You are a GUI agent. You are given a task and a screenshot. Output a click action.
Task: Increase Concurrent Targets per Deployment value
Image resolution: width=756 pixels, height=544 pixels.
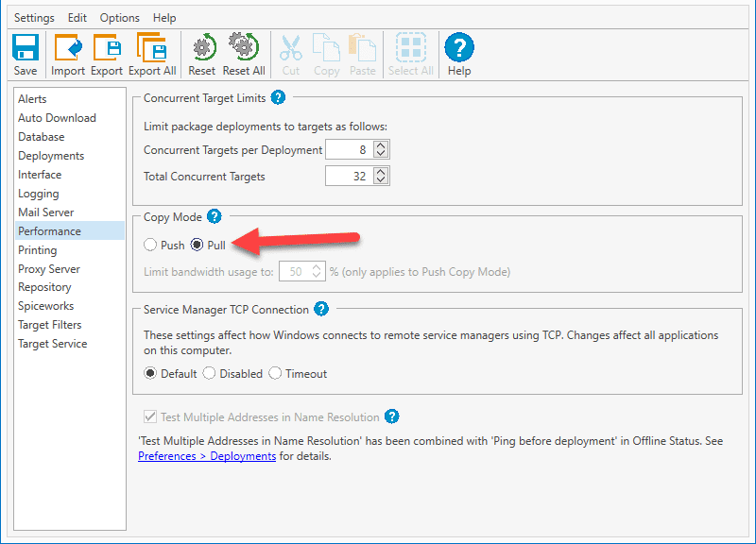pyautogui.click(x=381, y=145)
